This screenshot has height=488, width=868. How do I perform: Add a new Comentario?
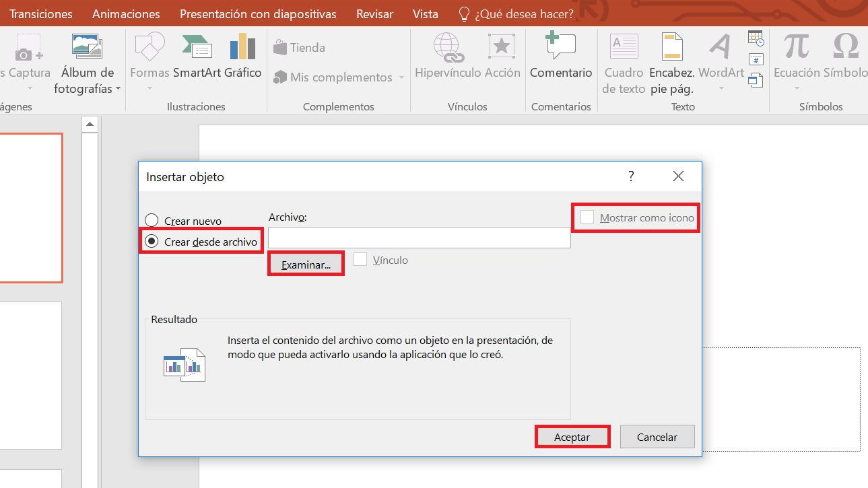coord(560,57)
